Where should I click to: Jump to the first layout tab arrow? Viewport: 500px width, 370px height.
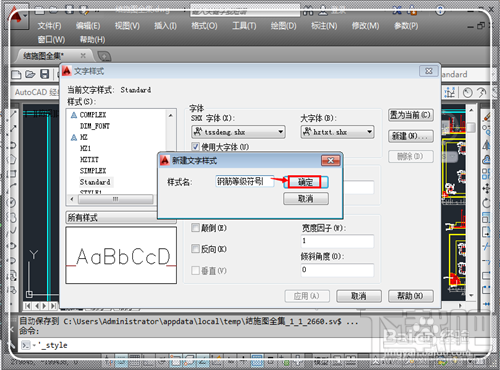[28, 306]
